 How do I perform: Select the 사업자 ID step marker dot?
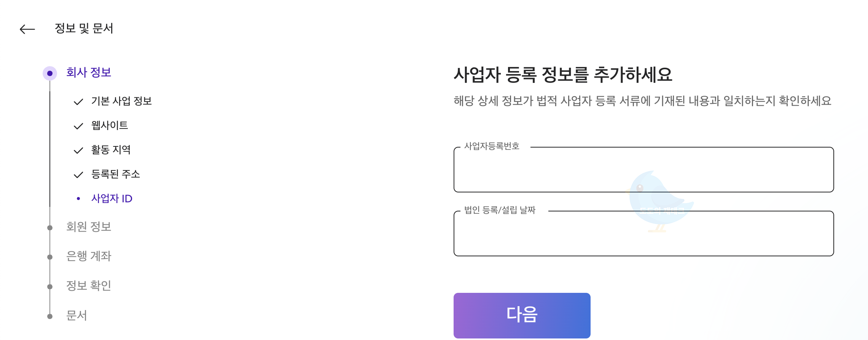click(x=78, y=198)
